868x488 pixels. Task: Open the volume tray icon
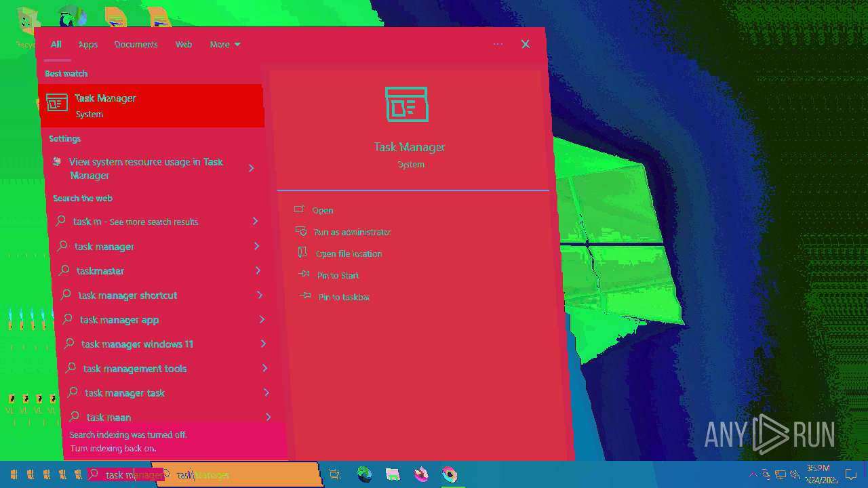click(x=794, y=475)
